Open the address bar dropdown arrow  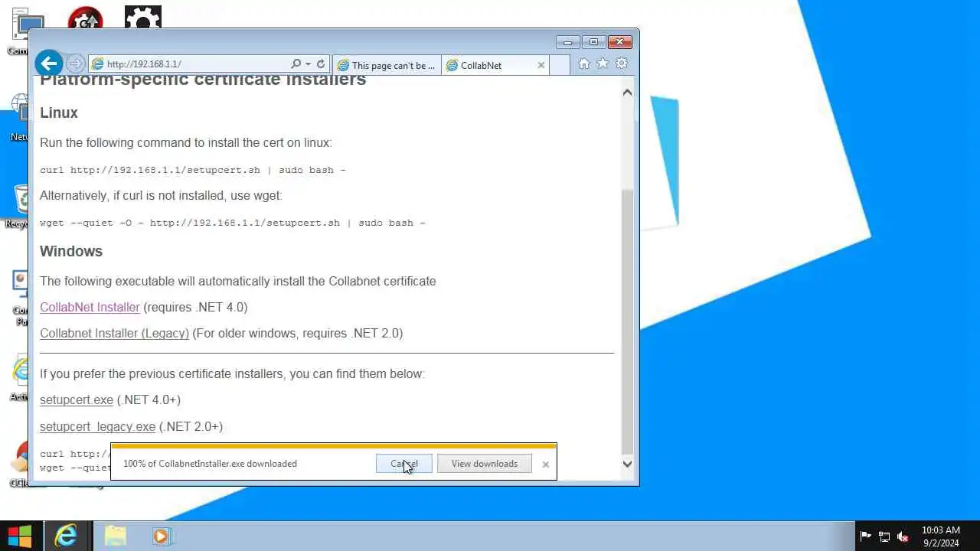click(x=308, y=64)
